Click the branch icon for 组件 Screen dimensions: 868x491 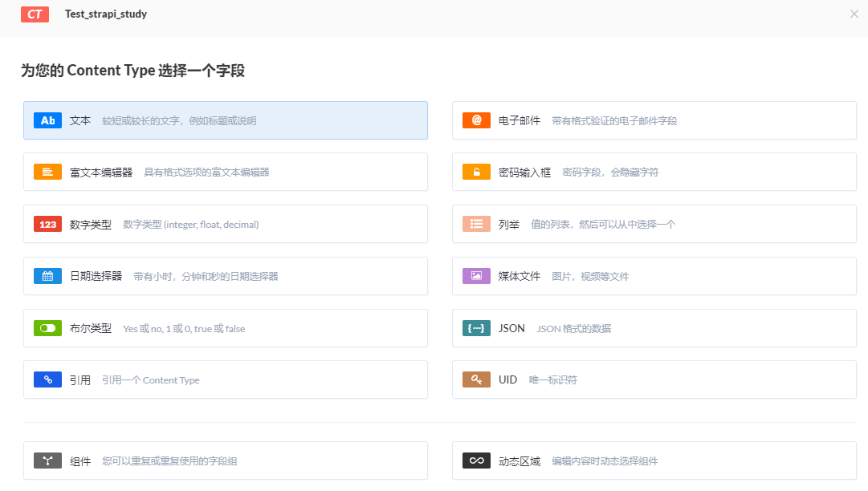47,460
